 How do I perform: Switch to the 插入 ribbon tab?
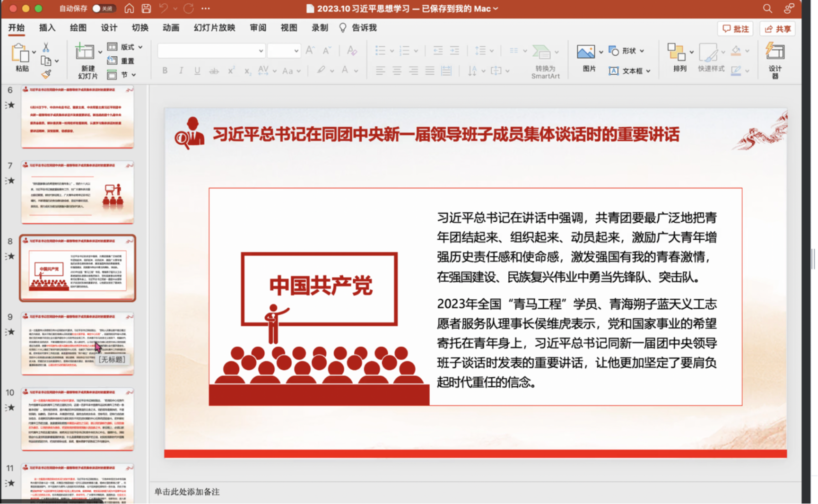(x=46, y=27)
